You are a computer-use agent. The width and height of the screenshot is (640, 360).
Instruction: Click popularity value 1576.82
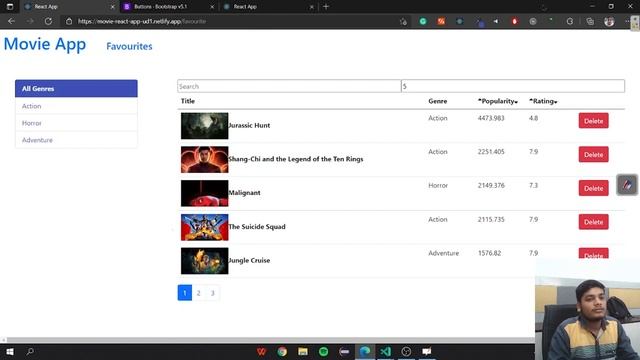[x=489, y=253]
